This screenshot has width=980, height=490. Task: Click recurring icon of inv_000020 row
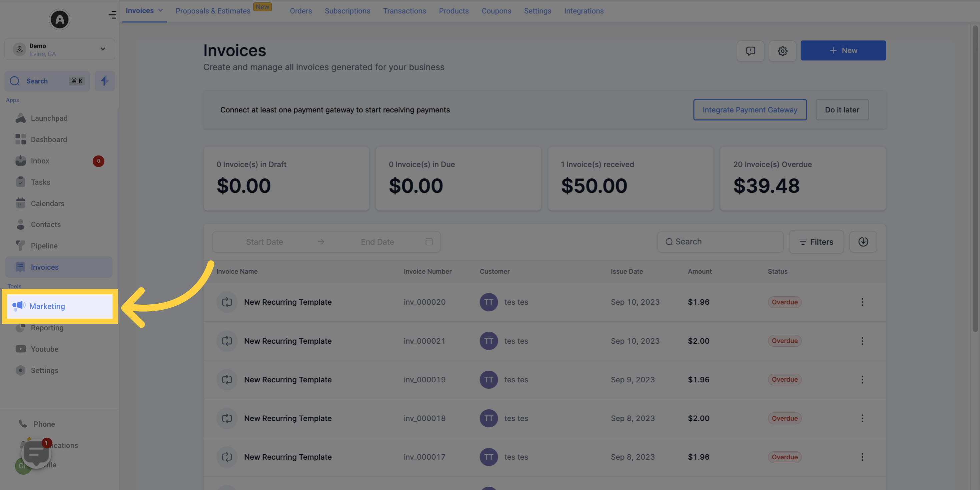tap(227, 302)
